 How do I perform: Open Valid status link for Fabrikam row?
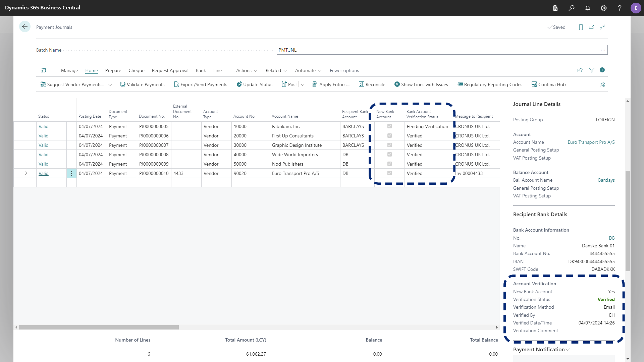[44, 126]
